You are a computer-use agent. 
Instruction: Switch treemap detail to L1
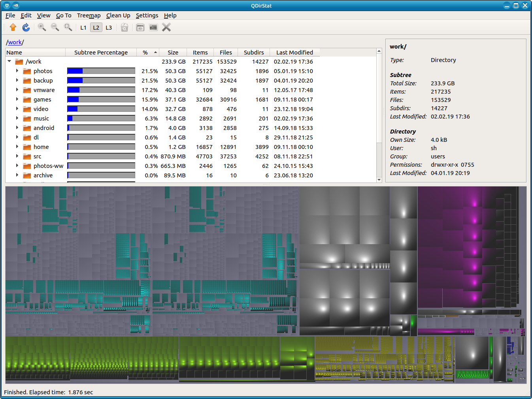tap(83, 27)
